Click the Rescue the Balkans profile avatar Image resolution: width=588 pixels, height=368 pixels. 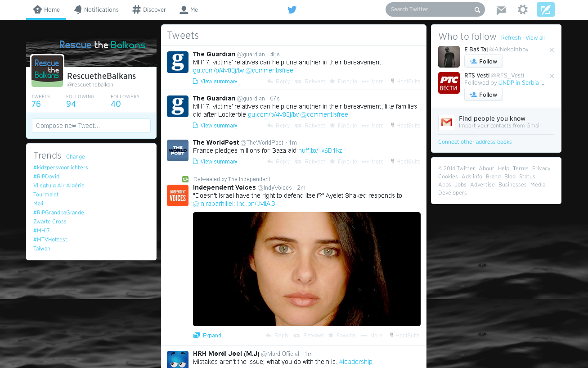click(47, 71)
